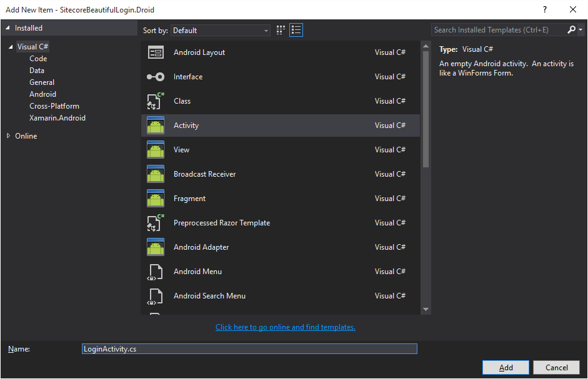588x379 pixels.
Task: Click the scroll up arrow of template list
Action: (x=426, y=46)
